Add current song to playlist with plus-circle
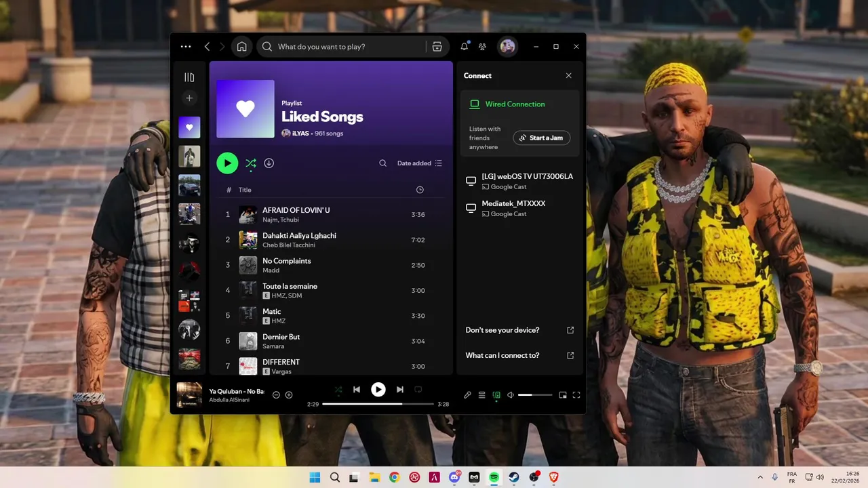 point(289,395)
